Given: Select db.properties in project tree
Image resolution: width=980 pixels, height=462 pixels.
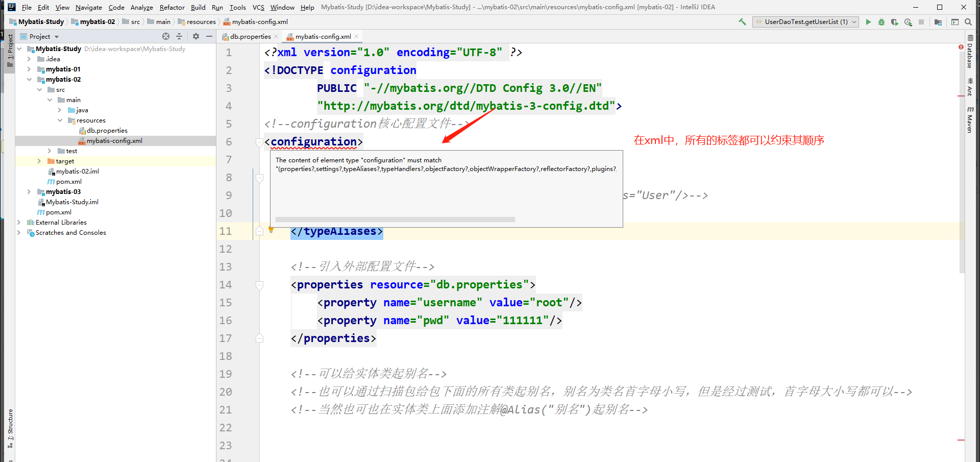Looking at the screenshot, I should (107, 131).
